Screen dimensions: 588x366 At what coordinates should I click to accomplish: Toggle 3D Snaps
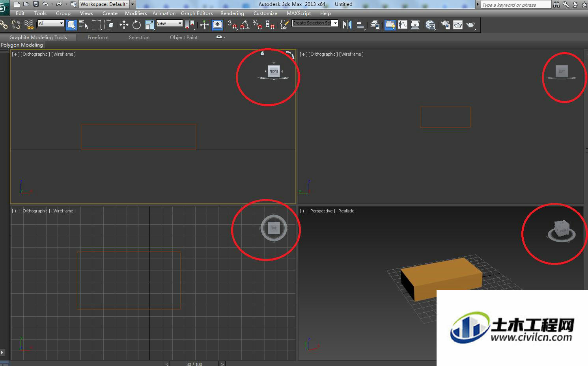(x=232, y=25)
